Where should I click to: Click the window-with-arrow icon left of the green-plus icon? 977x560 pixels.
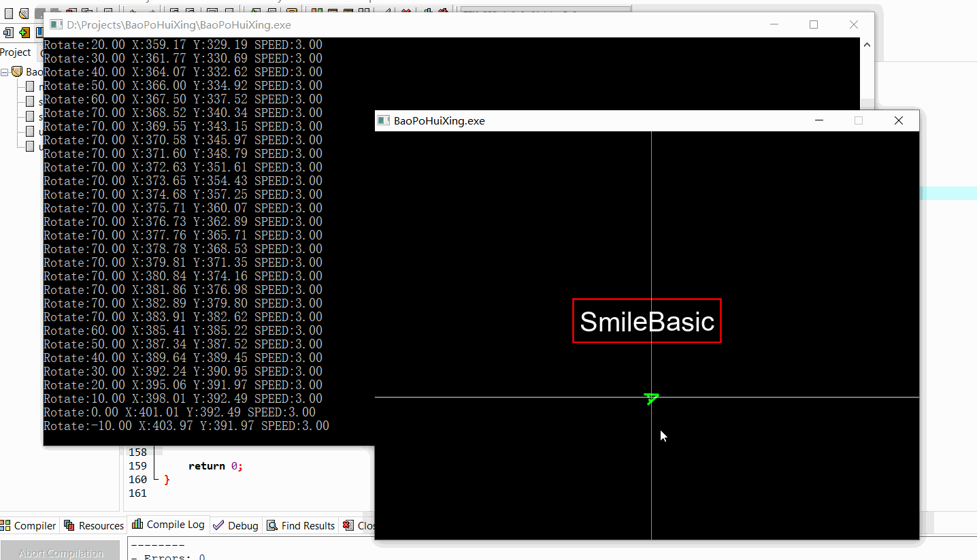(8, 33)
